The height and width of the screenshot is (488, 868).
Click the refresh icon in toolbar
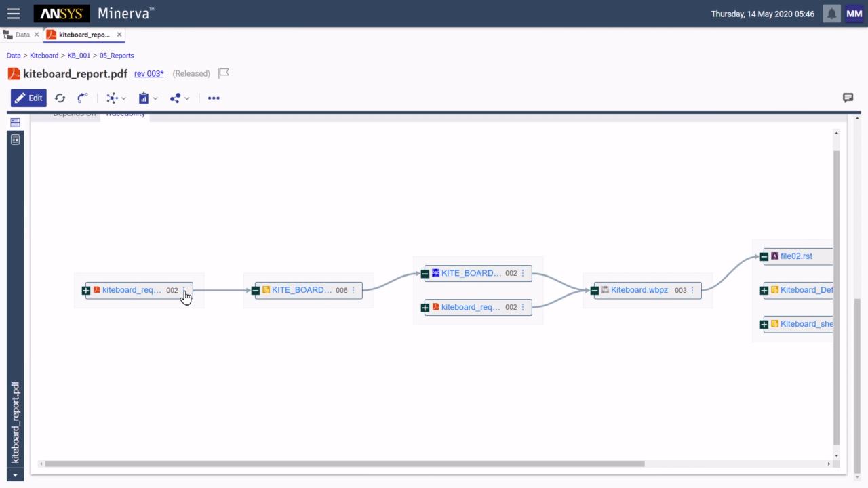click(60, 98)
